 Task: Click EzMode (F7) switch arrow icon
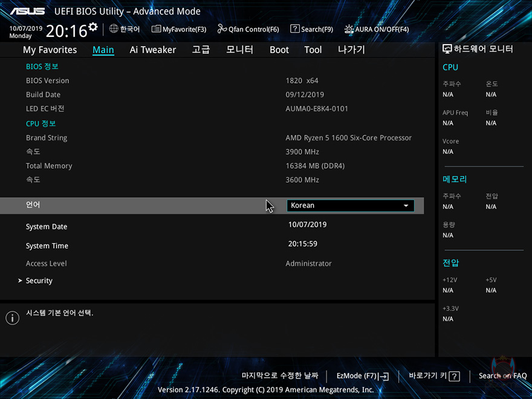click(384, 376)
